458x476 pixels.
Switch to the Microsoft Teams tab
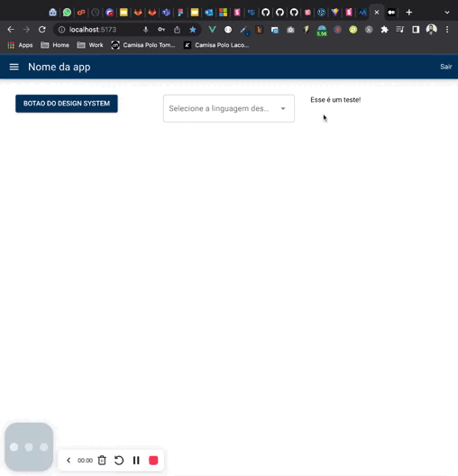tap(166, 13)
